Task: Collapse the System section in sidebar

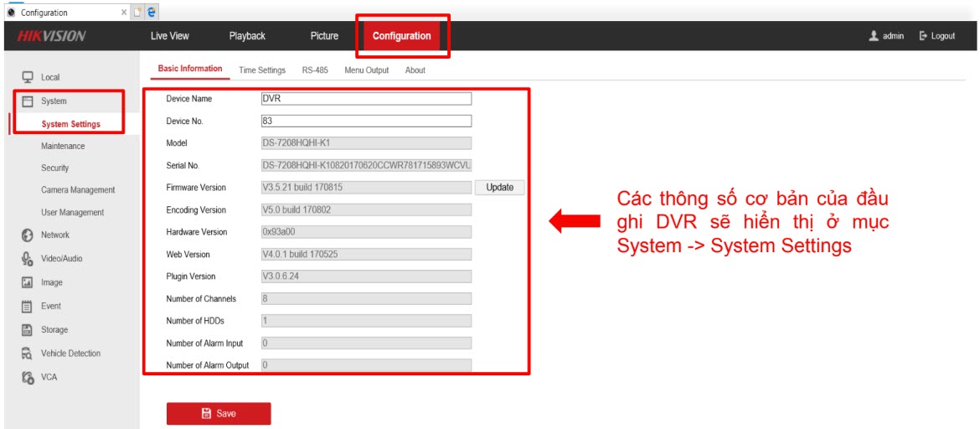Action: coord(53,101)
